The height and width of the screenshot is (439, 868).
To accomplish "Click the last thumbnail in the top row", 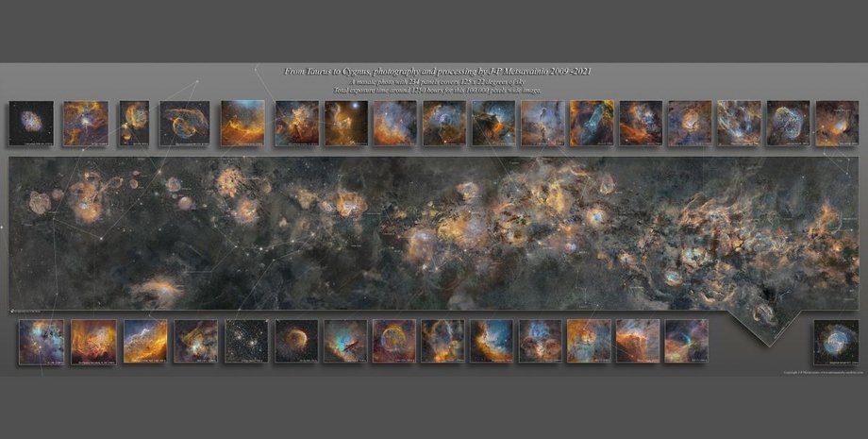I will click(837, 123).
